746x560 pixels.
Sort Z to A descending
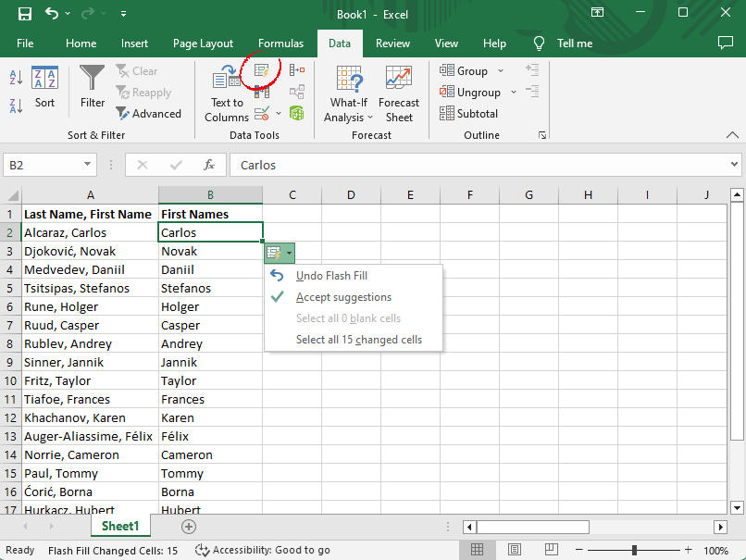click(x=16, y=106)
